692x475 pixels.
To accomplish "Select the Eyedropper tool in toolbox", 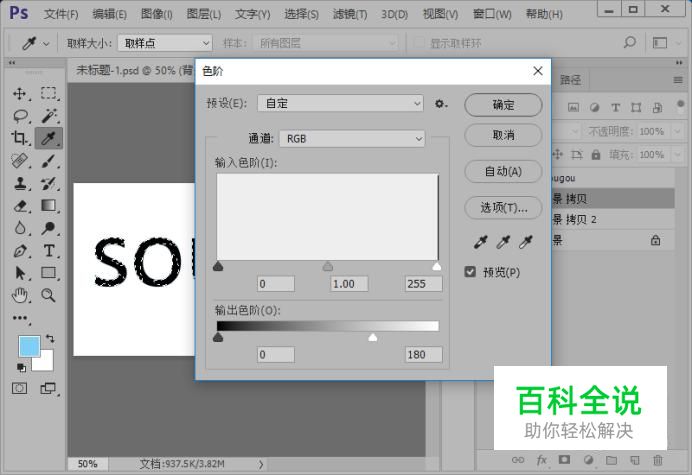I will click(x=49, y=138).
